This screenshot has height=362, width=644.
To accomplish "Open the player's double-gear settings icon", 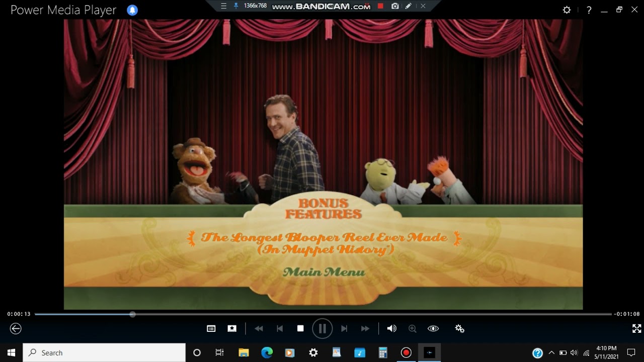I will (x=459, y=328).
